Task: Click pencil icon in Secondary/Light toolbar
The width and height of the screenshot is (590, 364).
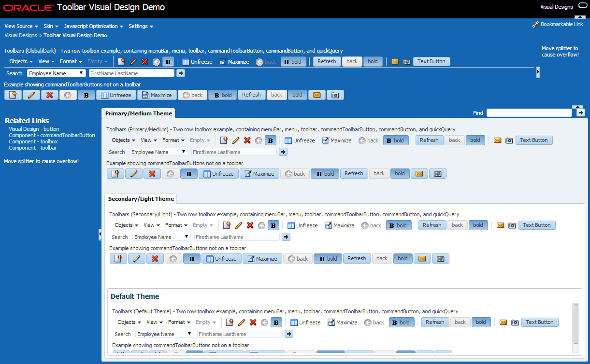Action: pyautogui.click(x=239, y=225)
